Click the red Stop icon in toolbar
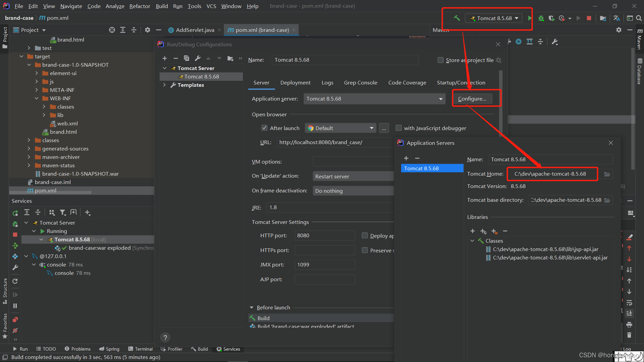 point(589,18)
